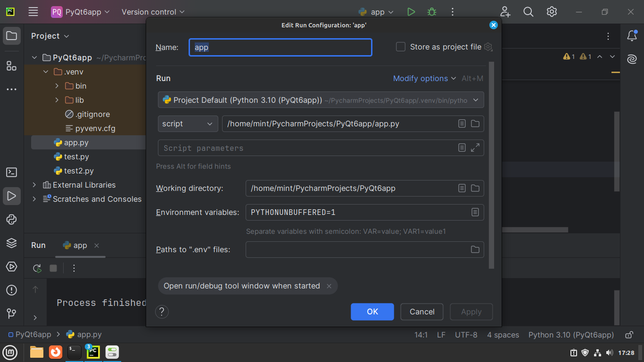The image size is (644, 362).
Task: Select test2.py in project tree
Action: [x=79, y=171]
